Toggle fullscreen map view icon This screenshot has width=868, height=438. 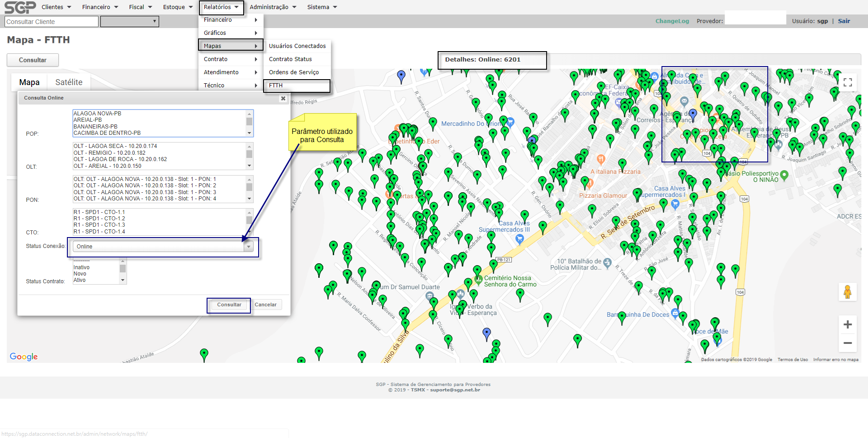(x=848, y=82)
